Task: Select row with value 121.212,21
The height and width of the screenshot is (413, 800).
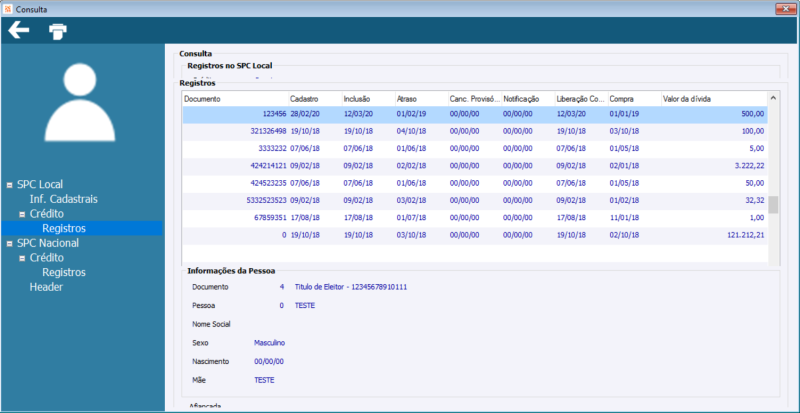Action: pos(475,235)
